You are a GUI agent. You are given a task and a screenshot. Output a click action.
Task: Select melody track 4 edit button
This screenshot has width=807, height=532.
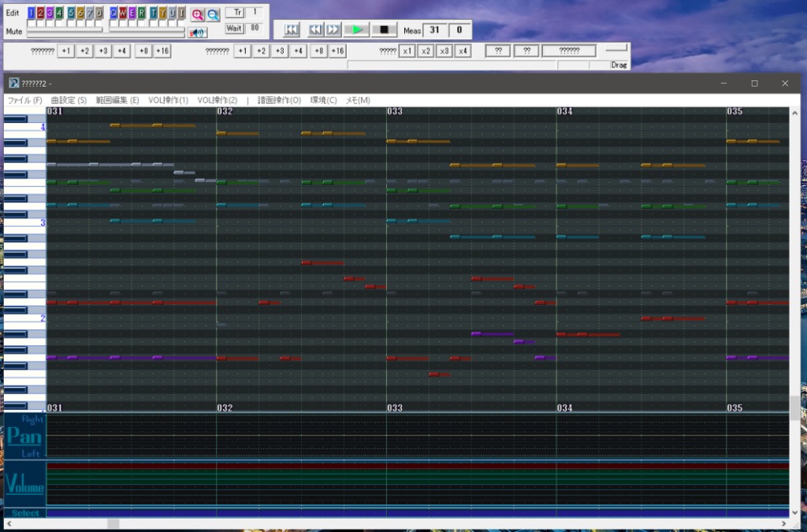point(59,13)
